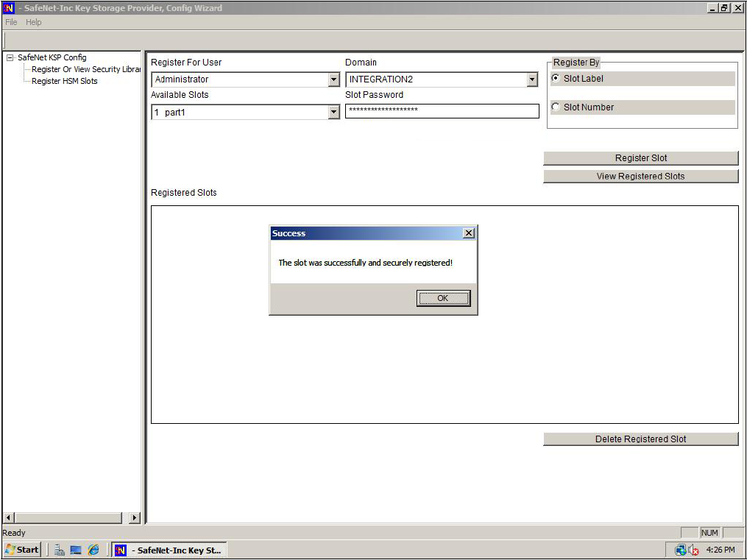The width and height of the screenshot is (747, 560).
Task: Click the Internet Explorer quick launch icon
Action: pos(93,550)
